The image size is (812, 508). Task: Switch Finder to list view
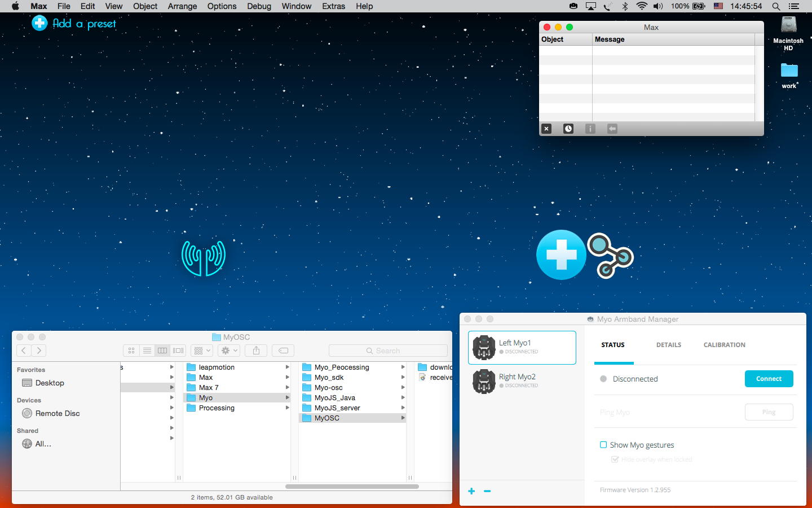click(x=147, y=351)
